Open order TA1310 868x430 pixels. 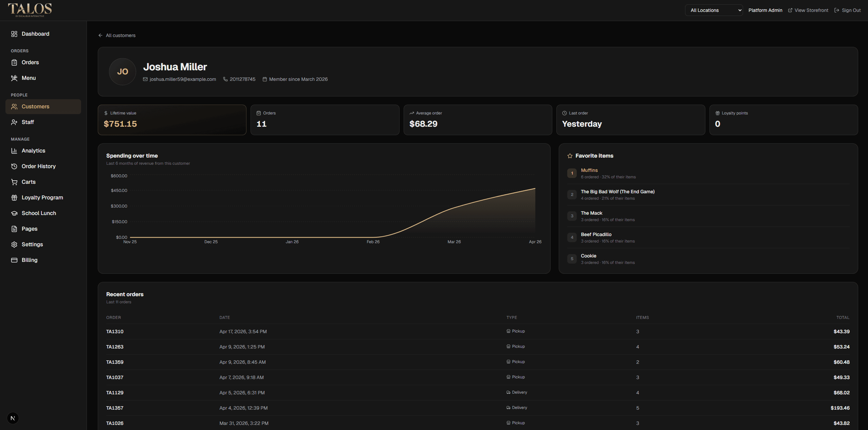[x=115, y=332]
